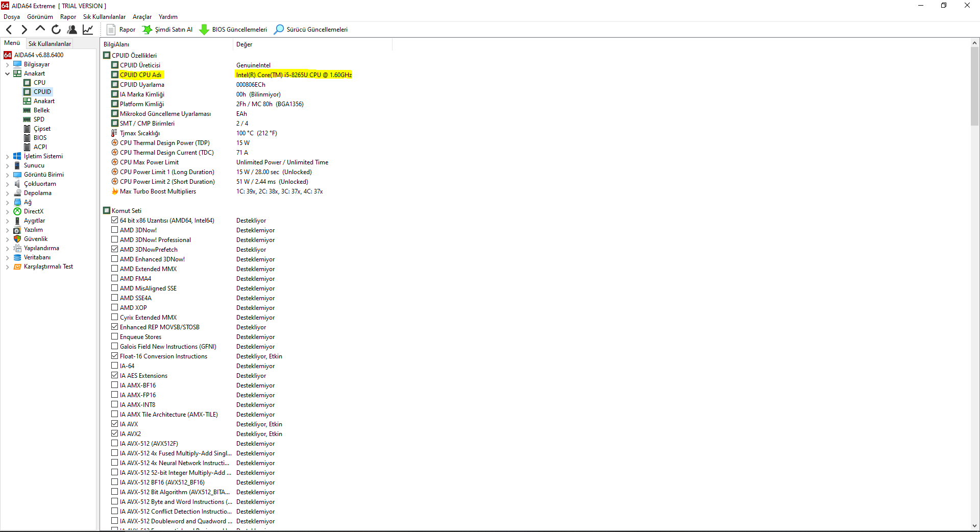This screenshot has width=980, height=532.
Task: Expand the İşletim Sistemi tree node
Action: point(7,157)
